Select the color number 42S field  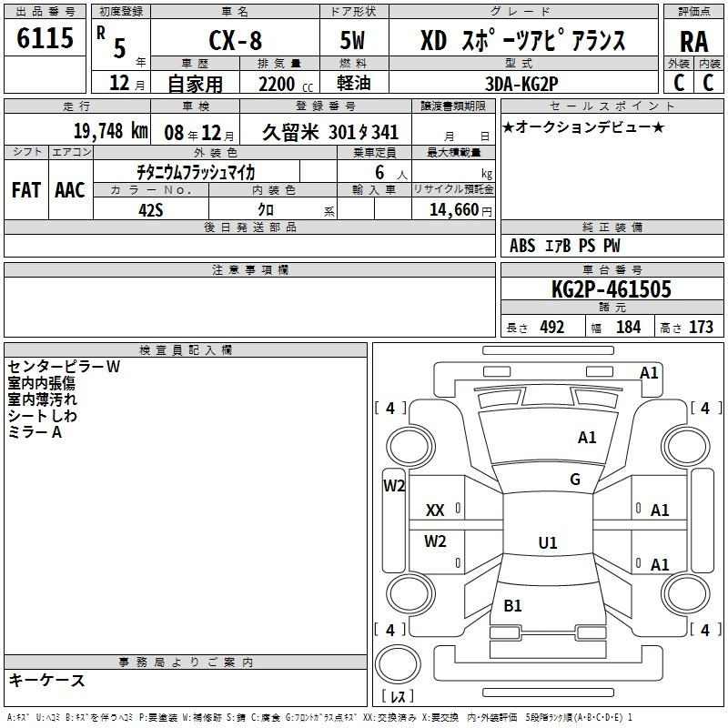pos(151,210)
